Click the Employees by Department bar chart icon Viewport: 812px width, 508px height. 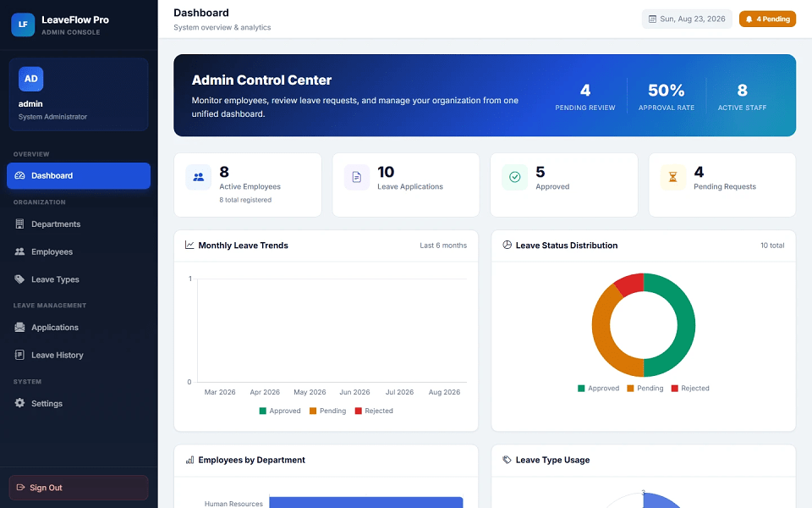[189, 460]
